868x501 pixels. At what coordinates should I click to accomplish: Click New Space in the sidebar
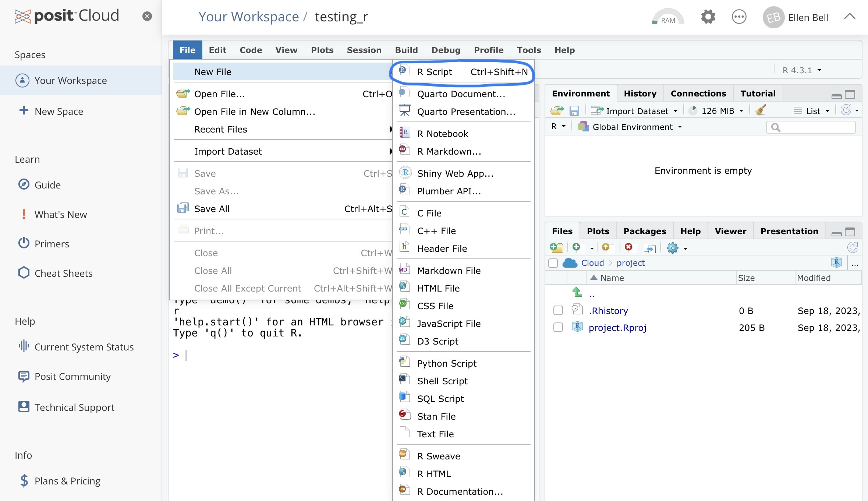(59, 111)
